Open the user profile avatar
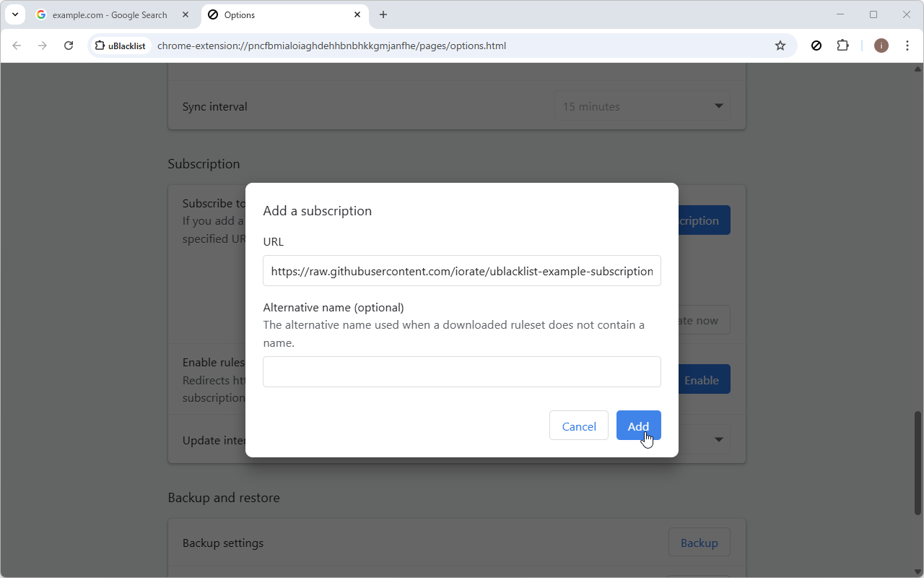The width and height of the screenshot is (924, 578). (x=881, y=46)
